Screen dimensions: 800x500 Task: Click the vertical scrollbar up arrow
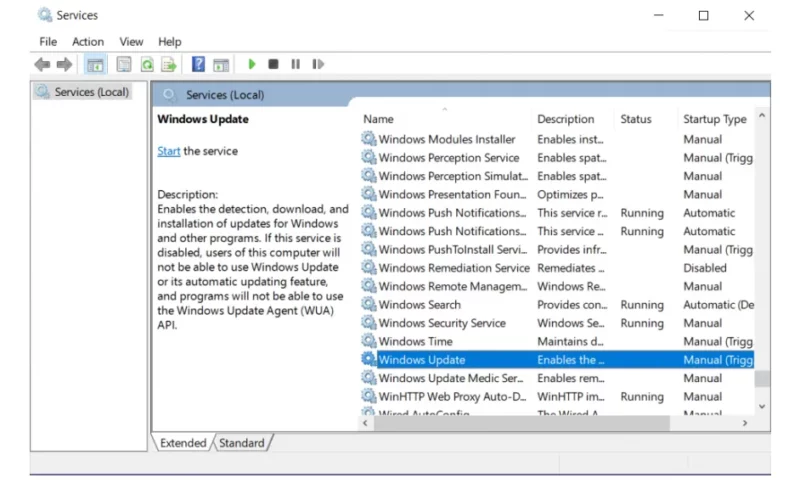tap(762, 116)
